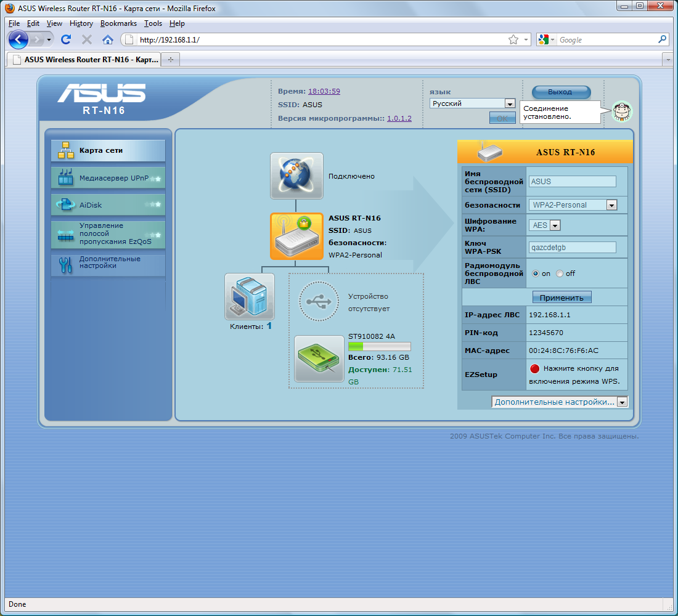Click the Internet globe icon on network map
Viewport: 678px width, 616px height.
[296, 176]
